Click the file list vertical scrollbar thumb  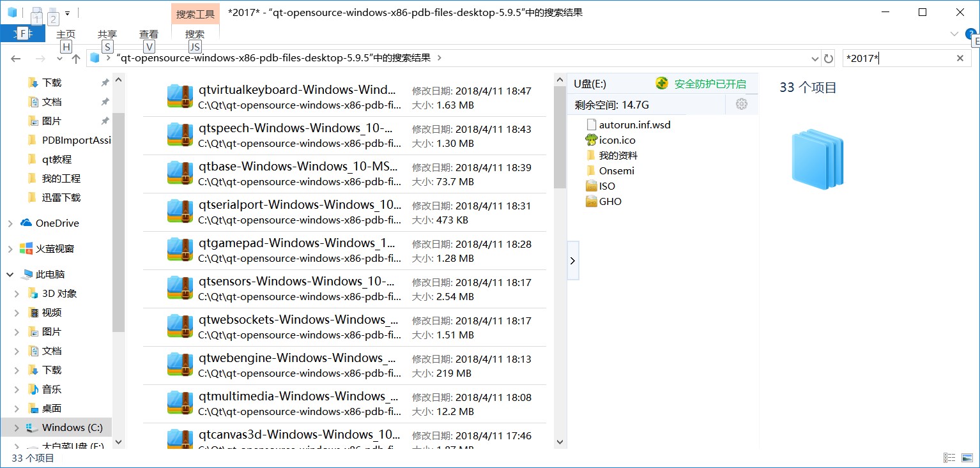560,137
